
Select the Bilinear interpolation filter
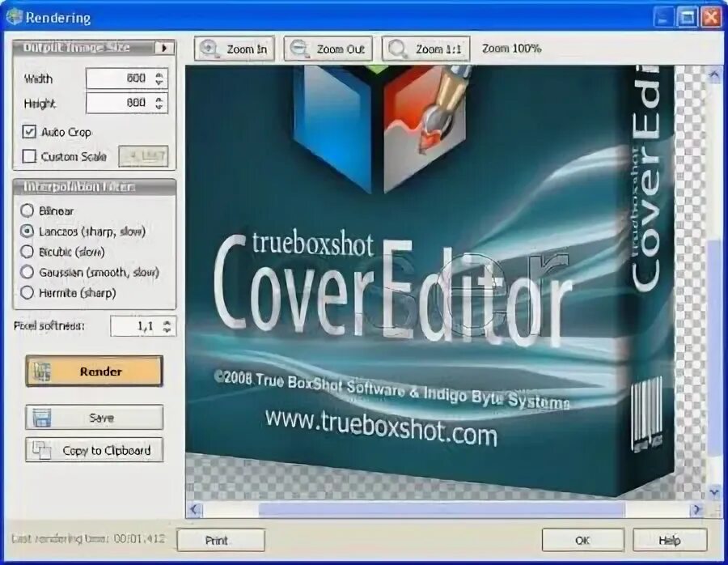pyautogui.click(x=28, y=211)
